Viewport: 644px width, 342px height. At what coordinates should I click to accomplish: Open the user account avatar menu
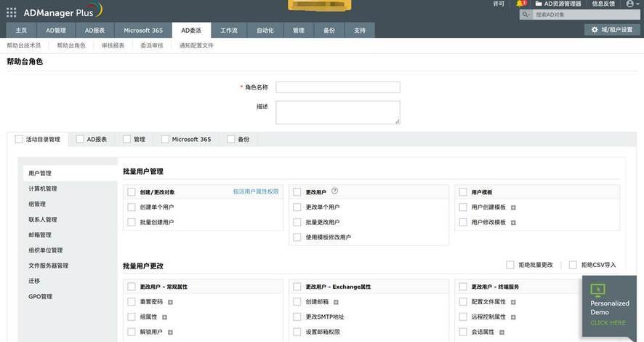click(x=631, y=4)
